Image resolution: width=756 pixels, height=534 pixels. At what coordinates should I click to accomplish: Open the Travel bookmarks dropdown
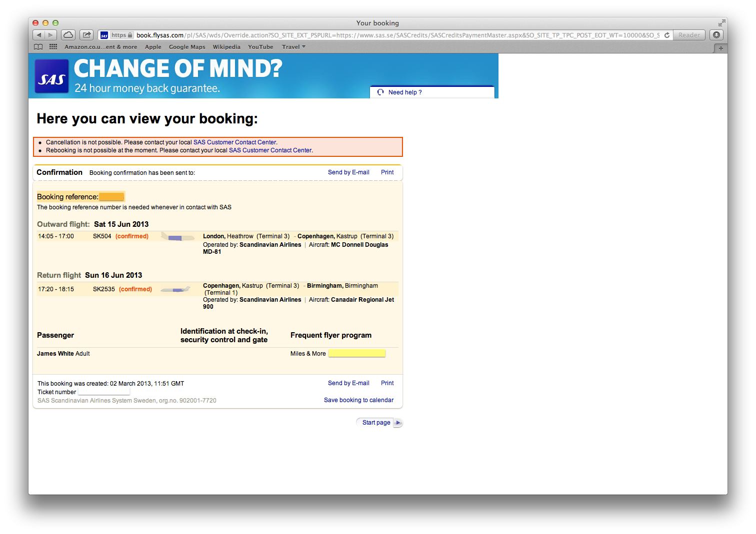[293, 47]
